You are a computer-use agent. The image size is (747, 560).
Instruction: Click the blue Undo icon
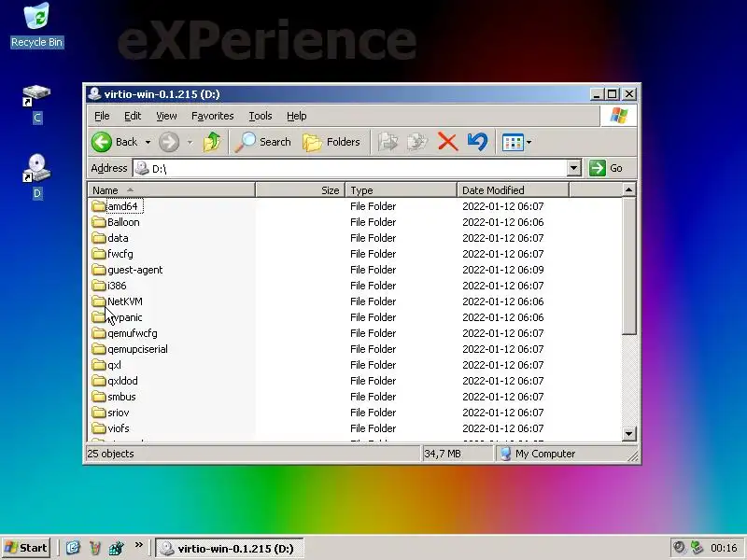477,142
